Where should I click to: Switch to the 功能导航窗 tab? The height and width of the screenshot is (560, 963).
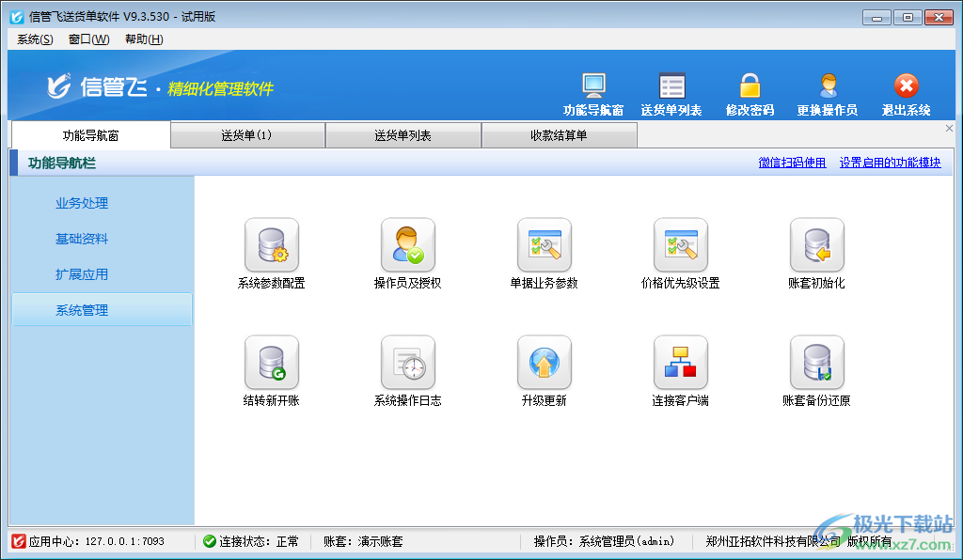91,135
